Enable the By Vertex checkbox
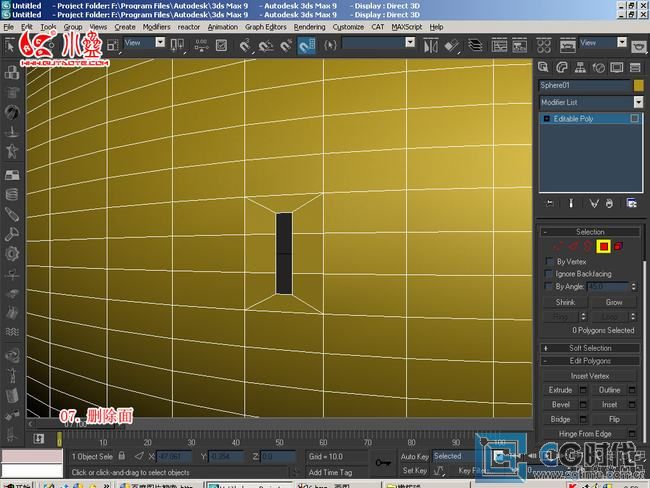The image size is (650, 488). click(x=550, y=261)
